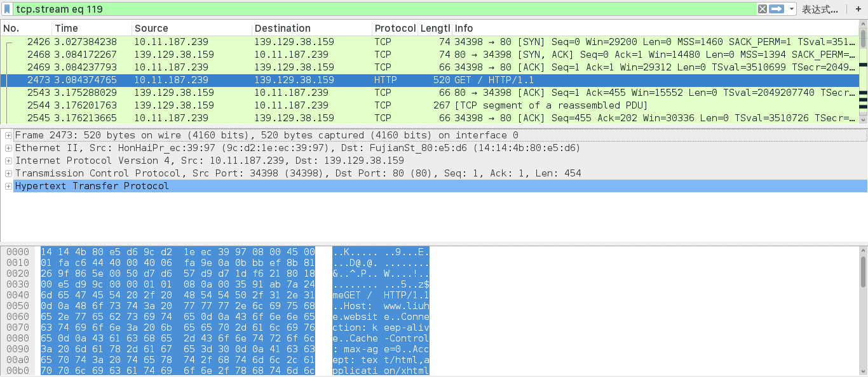Apply the display filter arrow button
Screen dimensions: 868x377
(776, 9)
